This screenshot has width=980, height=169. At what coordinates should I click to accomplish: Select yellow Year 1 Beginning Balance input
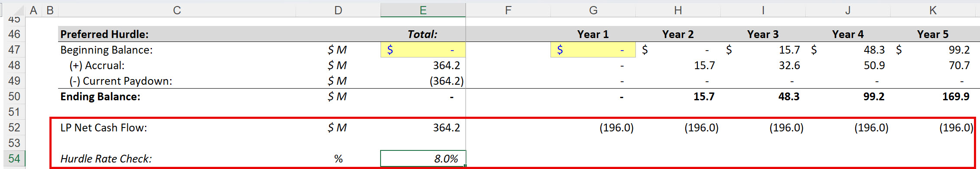[x=593, y=50]
